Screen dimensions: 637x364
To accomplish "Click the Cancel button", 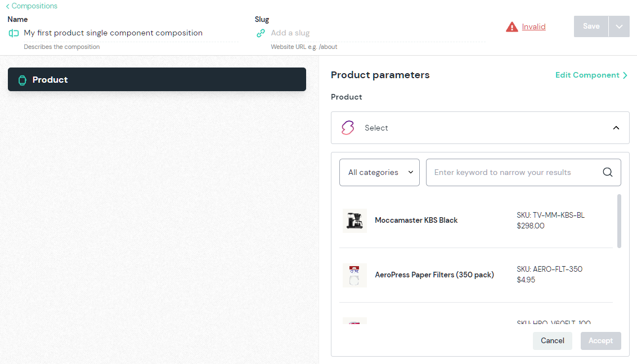I will tap(552, 341).
